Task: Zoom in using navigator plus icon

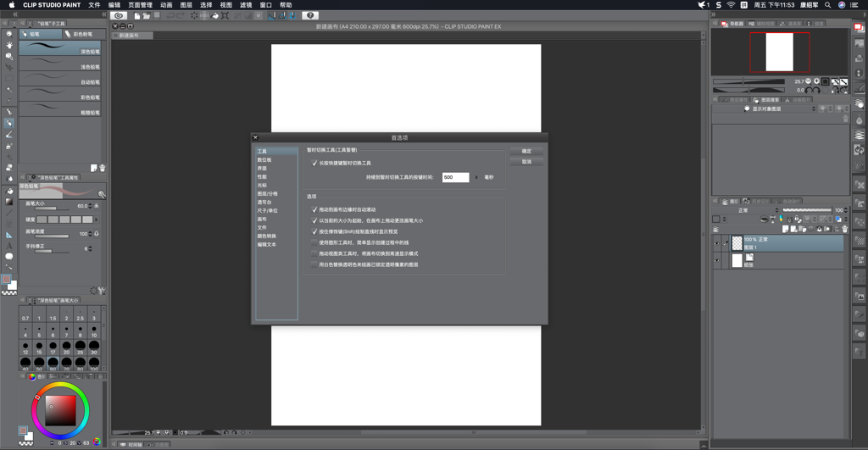Action: coord(815,81)
